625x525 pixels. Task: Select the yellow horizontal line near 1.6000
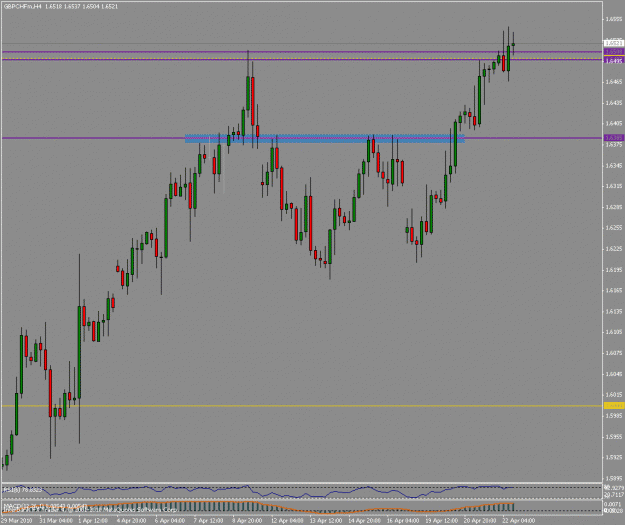pyautogui.click(x=302, y=406)
